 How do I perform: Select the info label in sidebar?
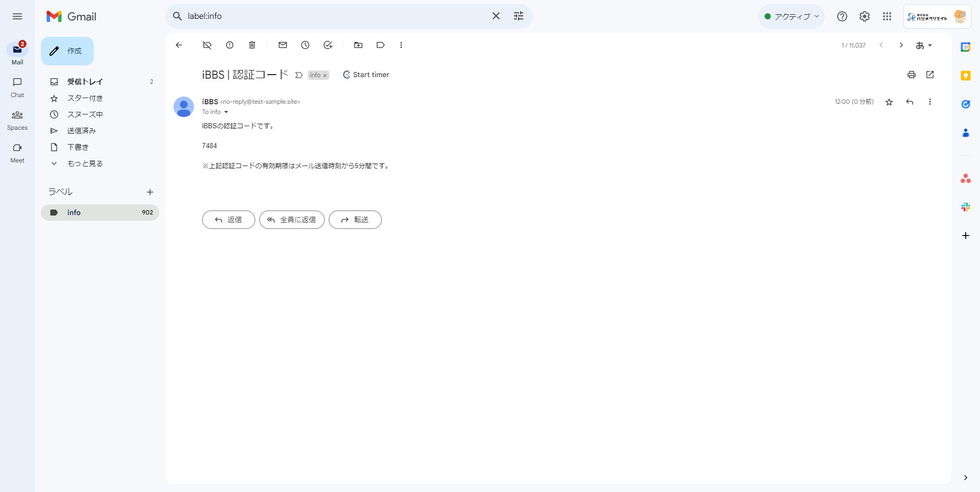point(74,213)
